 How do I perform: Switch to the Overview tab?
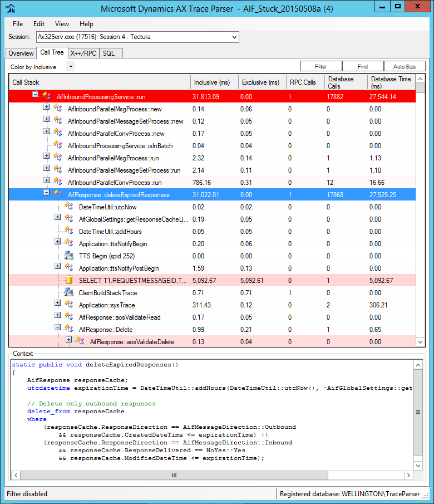tap(21, 53)
